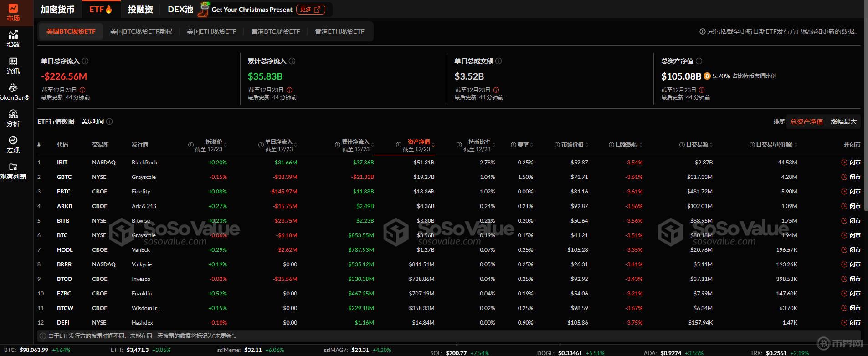868x356 pixels.
Task: Select 总资产净值 sort option
Action: pos(806,122)
